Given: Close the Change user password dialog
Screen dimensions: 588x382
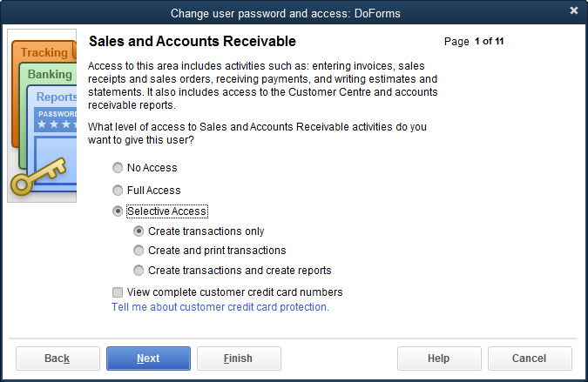Looking at the screenshot, I should (574, 10).
